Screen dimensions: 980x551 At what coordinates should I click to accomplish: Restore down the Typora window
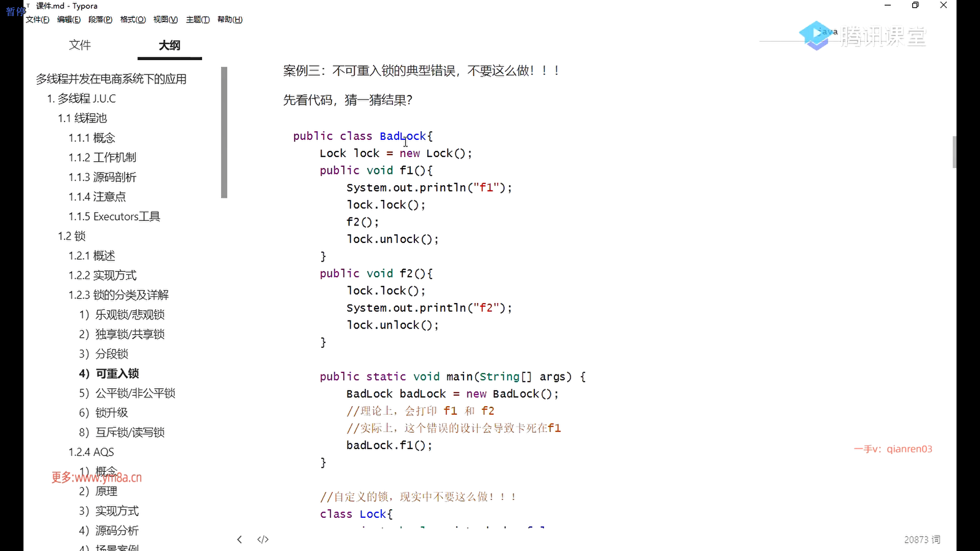(915, 5)
